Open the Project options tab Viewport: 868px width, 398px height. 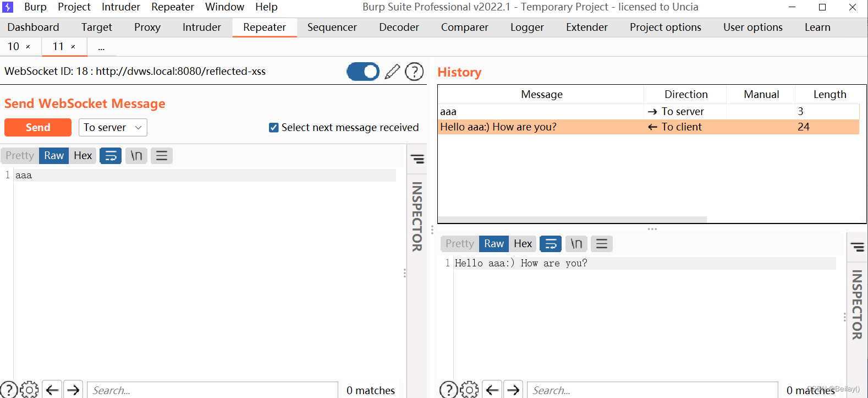[666, 28]
